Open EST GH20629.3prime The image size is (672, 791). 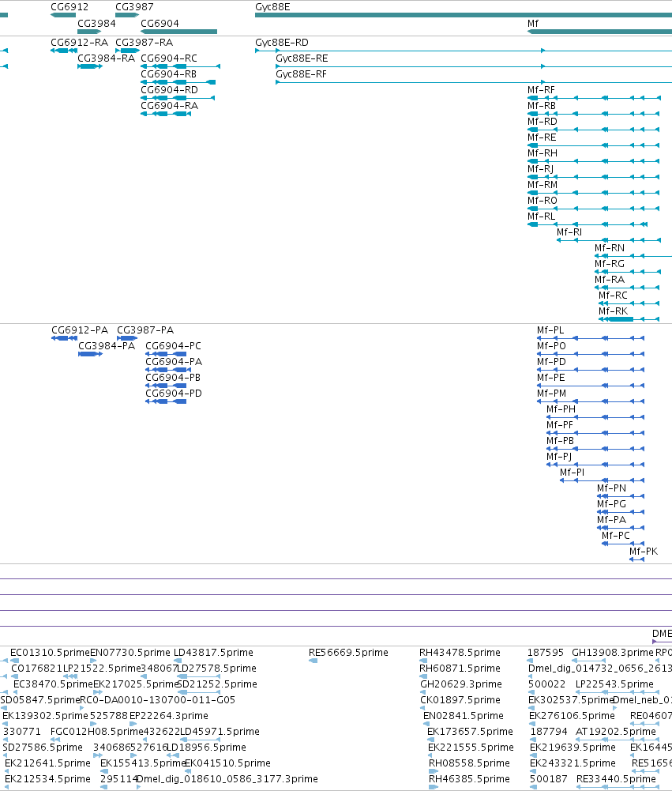tap(461, 684)
